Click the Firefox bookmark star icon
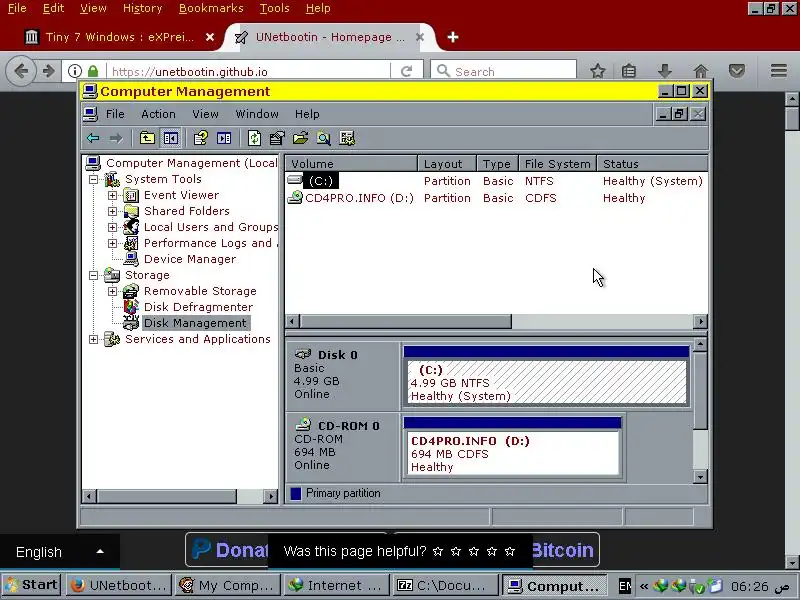Viewport: 800px width, 600px height. [597, 71]
